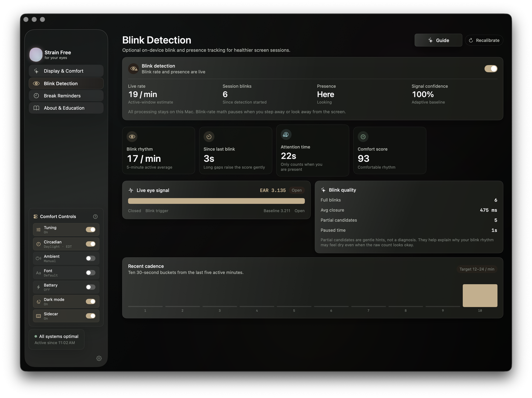
Task: Click the Recent cadence heading
Action: [146, 266]
